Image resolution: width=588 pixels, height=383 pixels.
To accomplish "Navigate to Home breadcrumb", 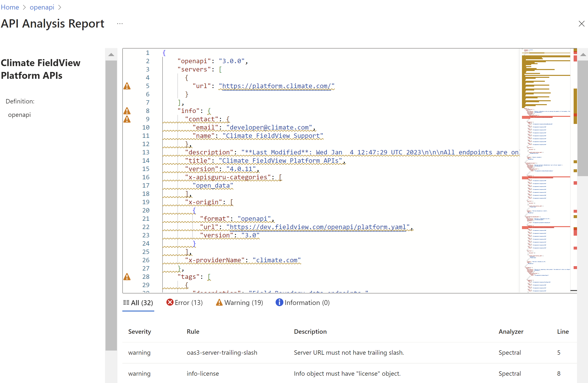I will [10, 7].
